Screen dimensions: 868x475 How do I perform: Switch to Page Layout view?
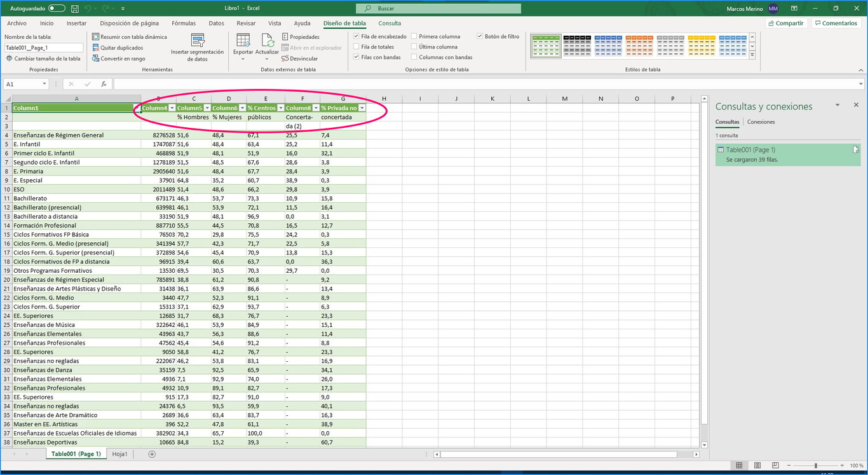757,465
